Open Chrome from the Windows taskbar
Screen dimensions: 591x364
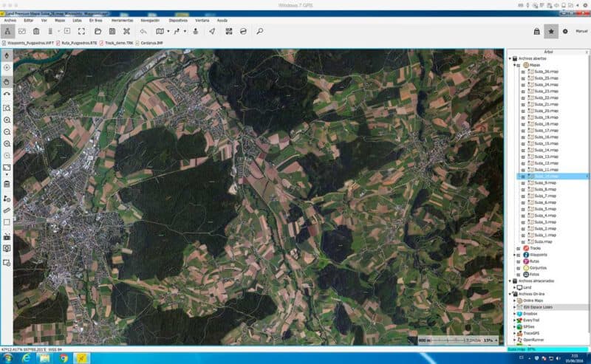64,358
